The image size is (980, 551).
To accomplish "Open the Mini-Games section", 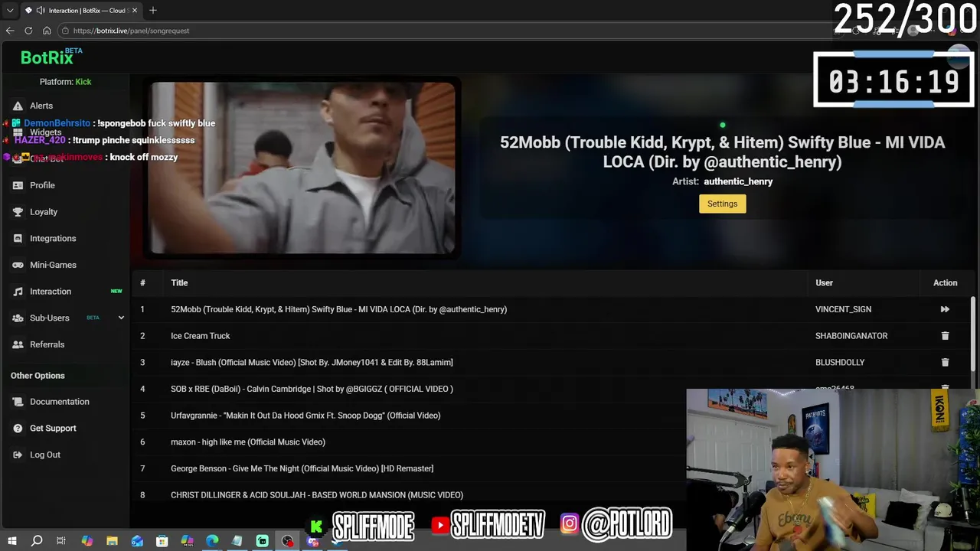I will 53,265.
